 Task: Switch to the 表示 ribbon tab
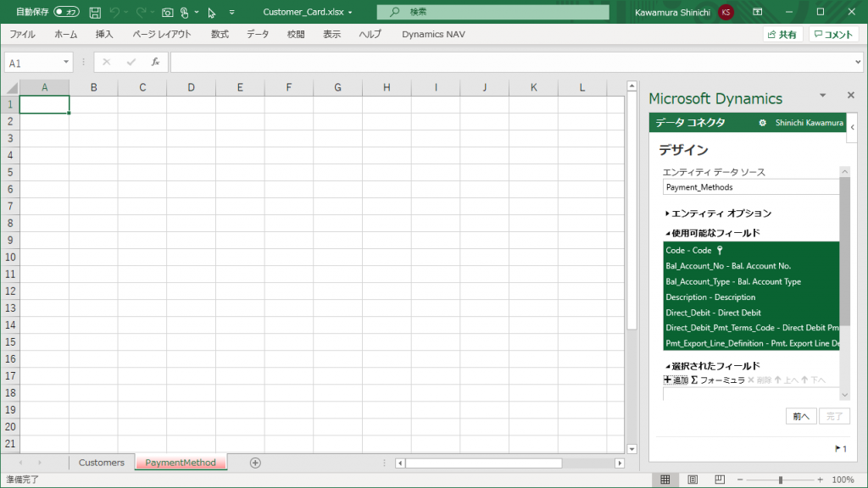click(332, 34)
